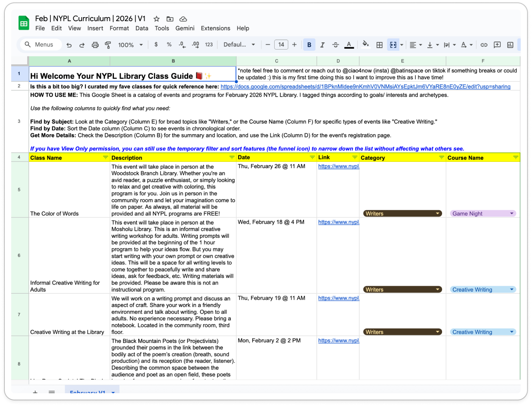Open merge cells options arrow
Viewport: 532px width, 406px height.
click(x=402, y=45)
